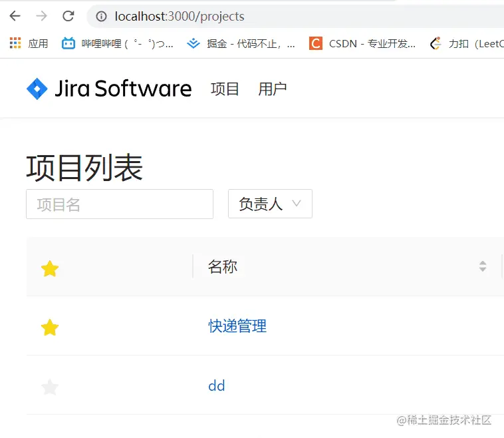Open the 快递管理 project link
Viewport: 504px width, 438px height.
(237, 326)
